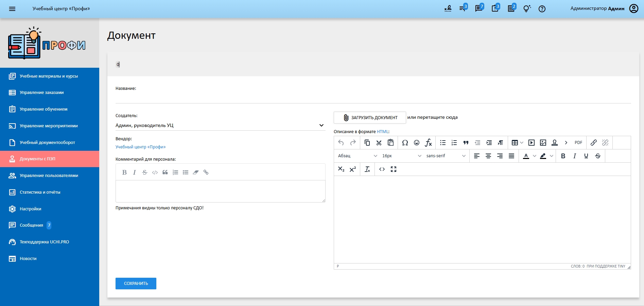
Task: Insert media with the video icon
Action: point(532,143)
